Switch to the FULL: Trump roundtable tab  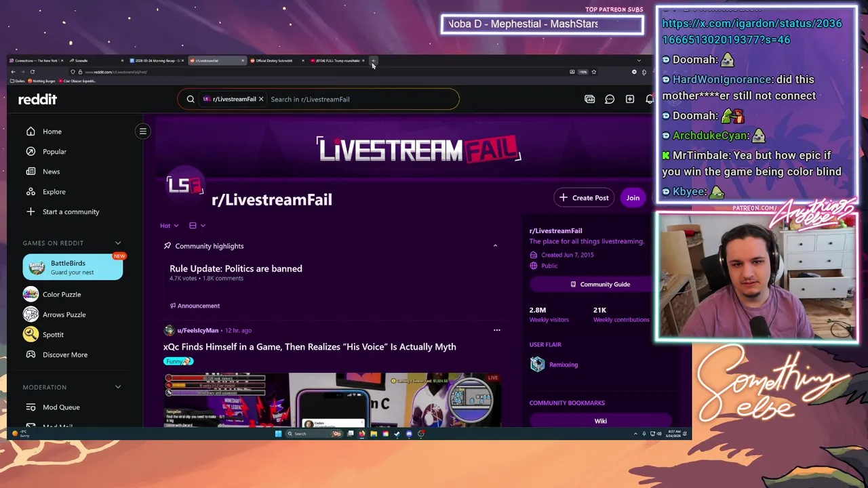[336, 61]
